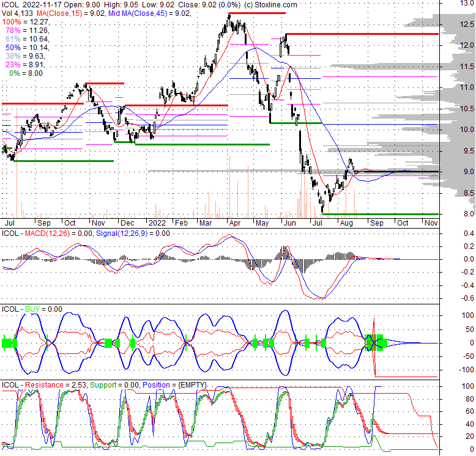
Task: Select the (c) Stoxline.com credit text
Action: 270,5
